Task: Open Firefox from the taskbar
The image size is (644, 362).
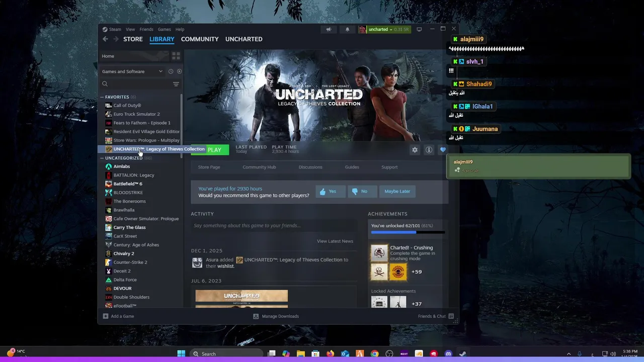Action: (330, 354)
